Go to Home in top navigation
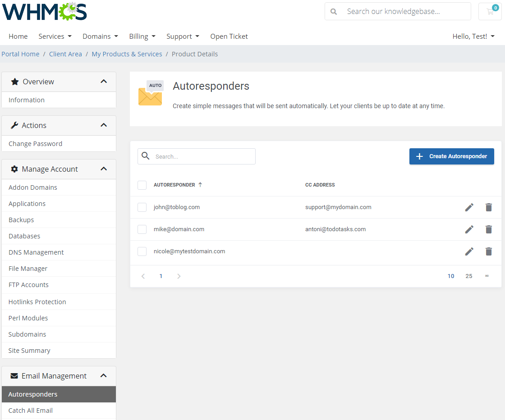This screenshot has height=420, width=505. click(x=18, y=37)
